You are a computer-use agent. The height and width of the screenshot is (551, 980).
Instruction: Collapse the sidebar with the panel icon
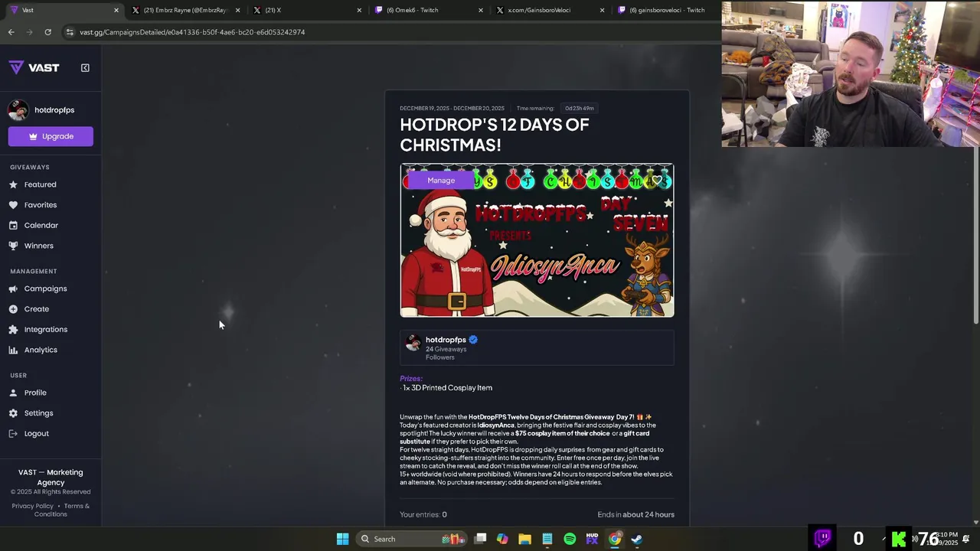tap(85, 67)
